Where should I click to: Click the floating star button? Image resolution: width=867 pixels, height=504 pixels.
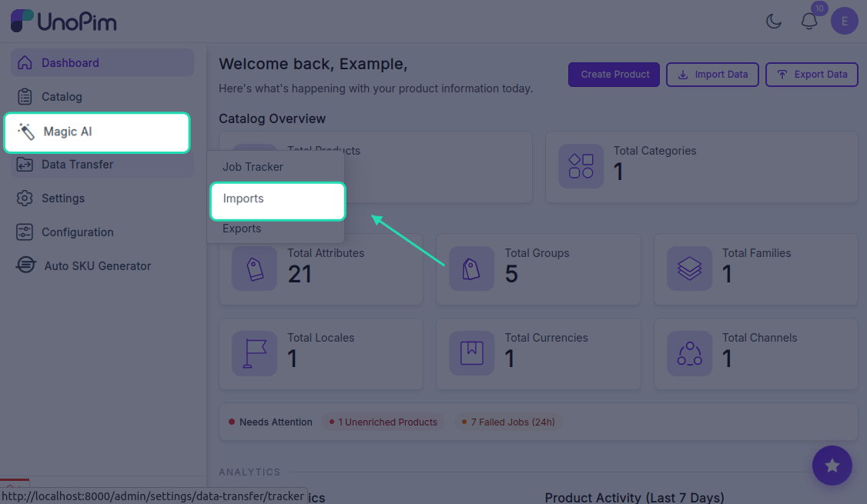tap(832, 466)
